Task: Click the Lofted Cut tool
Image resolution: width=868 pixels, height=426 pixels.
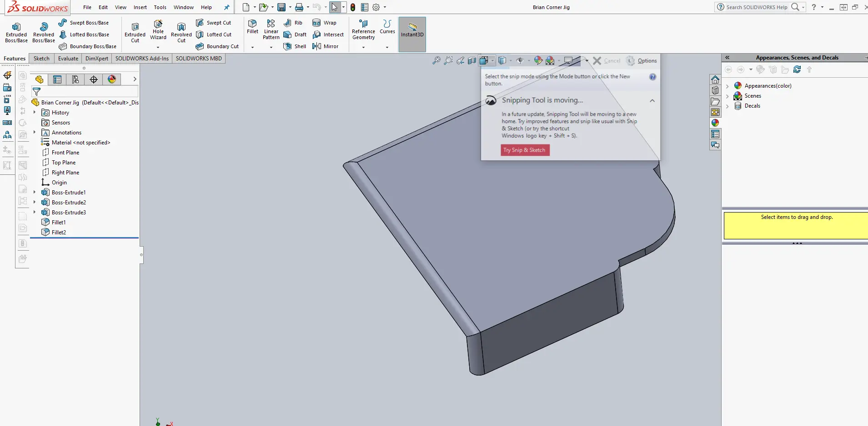Action: coord(214,35)
